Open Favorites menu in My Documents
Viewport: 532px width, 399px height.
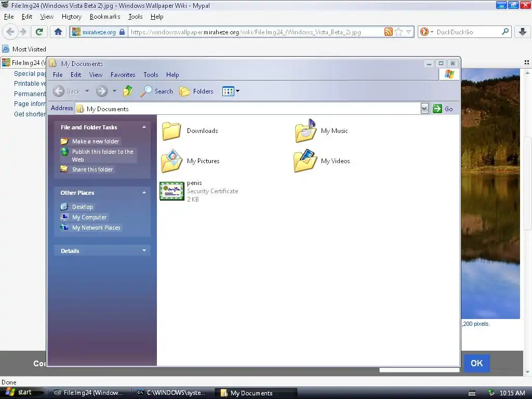point(123,75)
